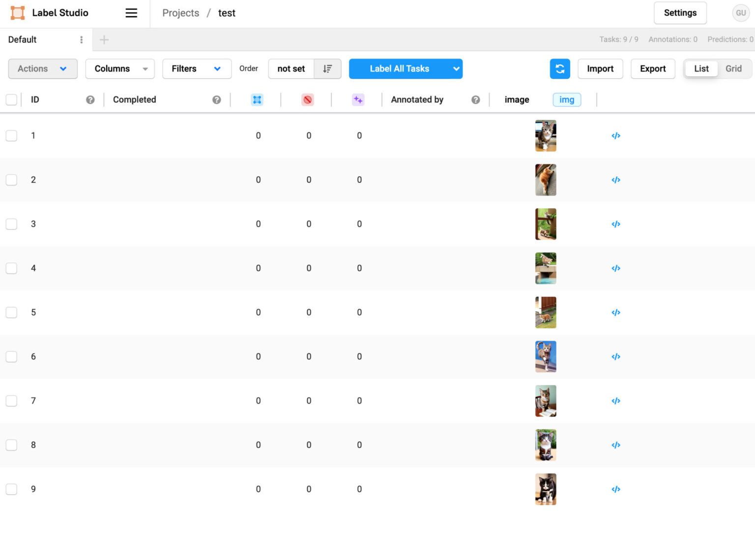Click the purple predictions sparkle column icon
This screenshot has width=755, height=560.
358,100
